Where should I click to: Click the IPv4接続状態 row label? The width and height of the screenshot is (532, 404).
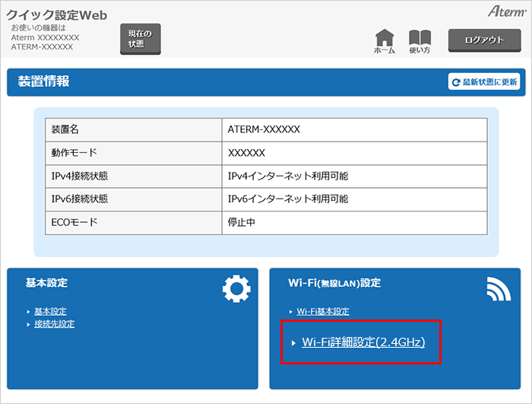click(x=78, y=176)
